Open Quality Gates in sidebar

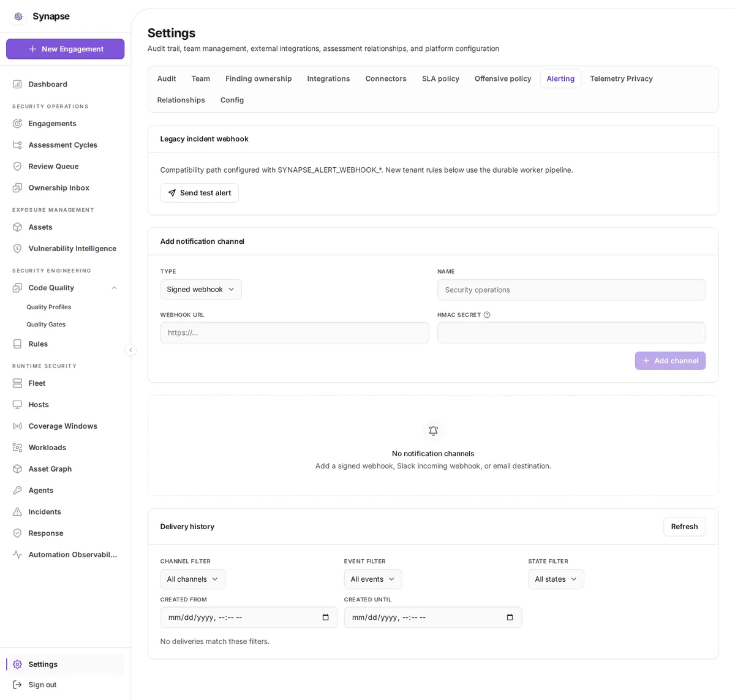(46, 324)
